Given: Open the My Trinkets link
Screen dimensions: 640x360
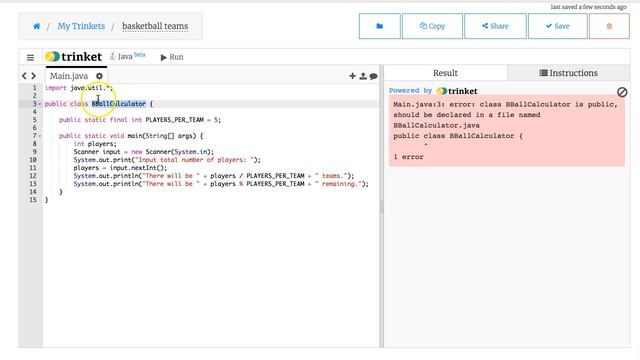Looking at the screenshot, I should point(81,26).
